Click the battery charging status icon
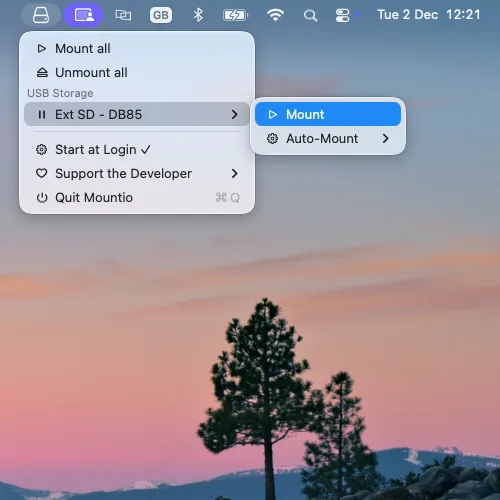The width and height of the screenshot is (500, 500). (x=235, y=15)
